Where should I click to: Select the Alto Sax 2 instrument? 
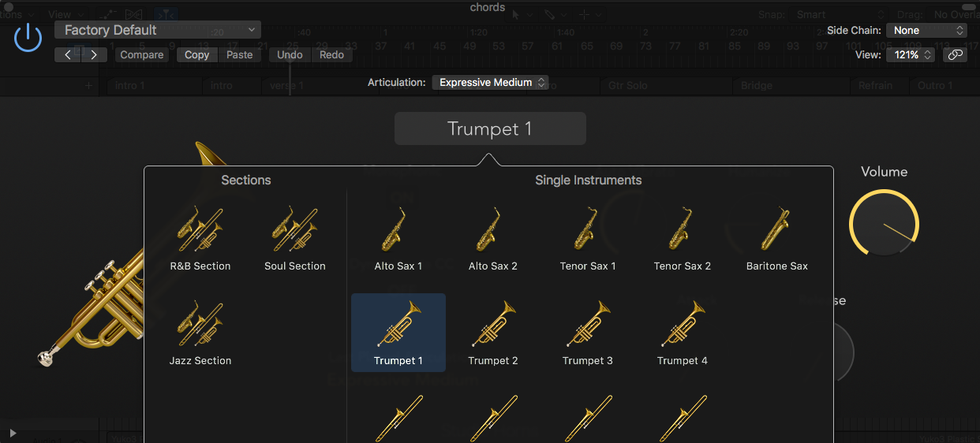pyautogui.click(x=493, y=237)
